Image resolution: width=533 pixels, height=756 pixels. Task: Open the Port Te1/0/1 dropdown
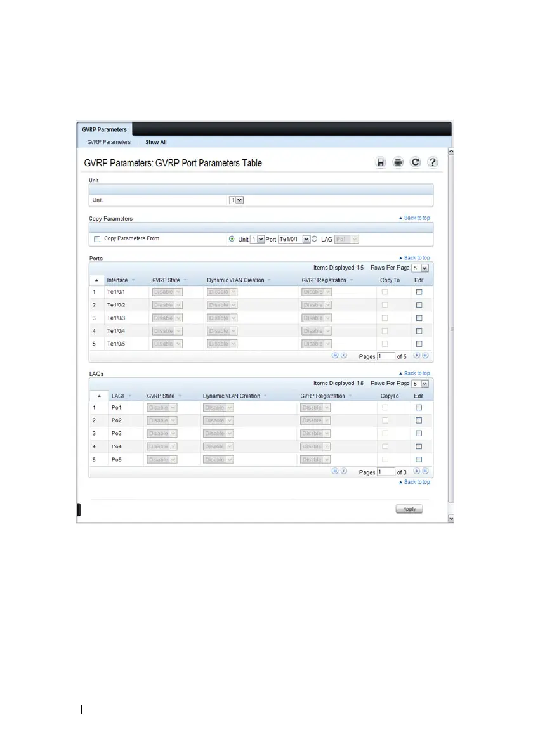(x=294, y=239)
